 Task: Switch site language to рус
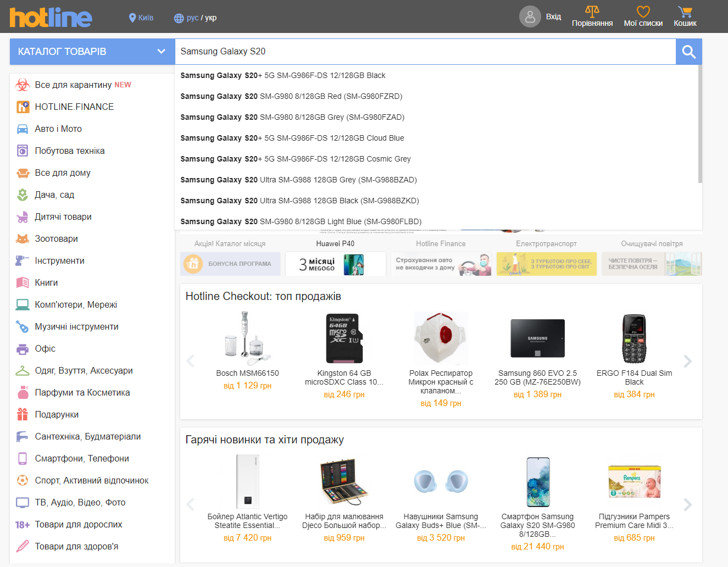pyautogui.click(x=192, y=18)
